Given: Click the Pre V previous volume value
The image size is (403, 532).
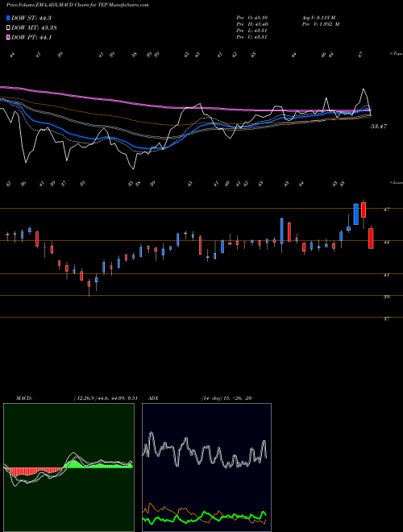Looking at the screenshot, I should 321,24.
